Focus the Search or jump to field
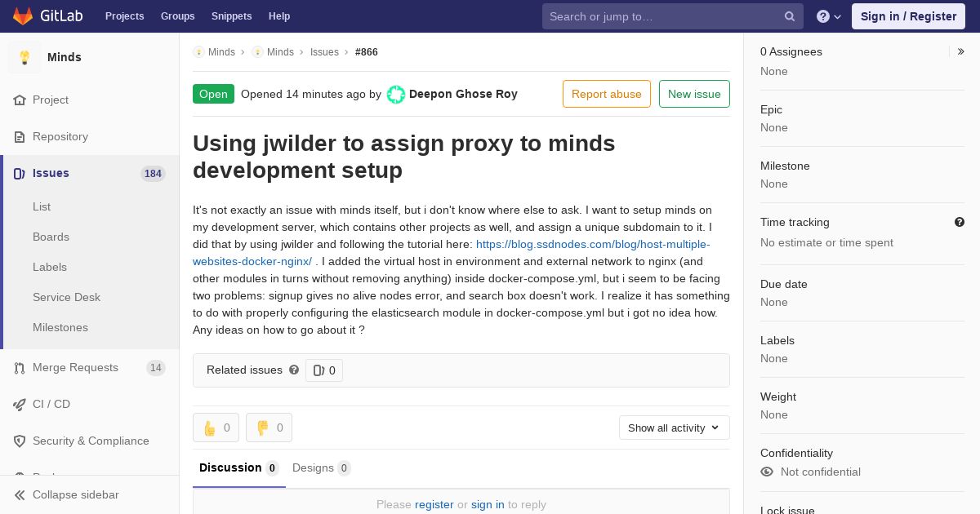 coord(673,16)
